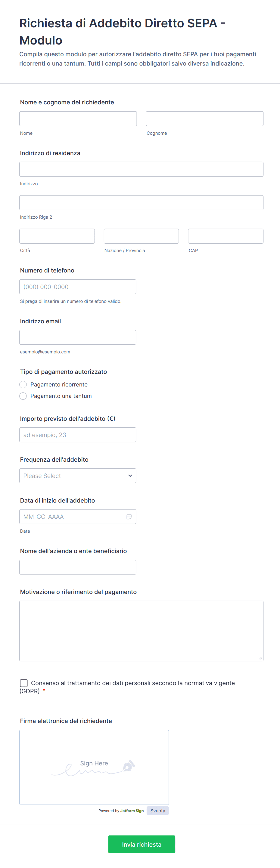This screenshot has height=868, width=280.
Task: Select Pagamento ricorrente radio option
Action: [x=23, y=384]
